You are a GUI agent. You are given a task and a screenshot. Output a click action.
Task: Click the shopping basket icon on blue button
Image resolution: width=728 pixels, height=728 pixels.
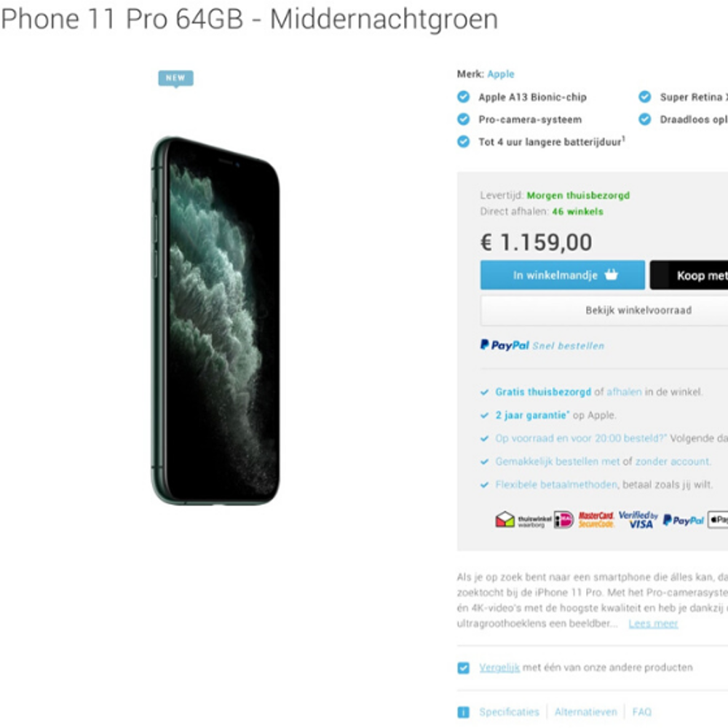611,275
